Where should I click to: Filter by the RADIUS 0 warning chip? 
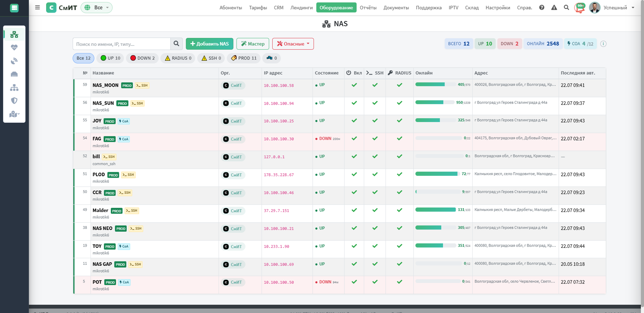pyautogui.click(x=178, y=58)
